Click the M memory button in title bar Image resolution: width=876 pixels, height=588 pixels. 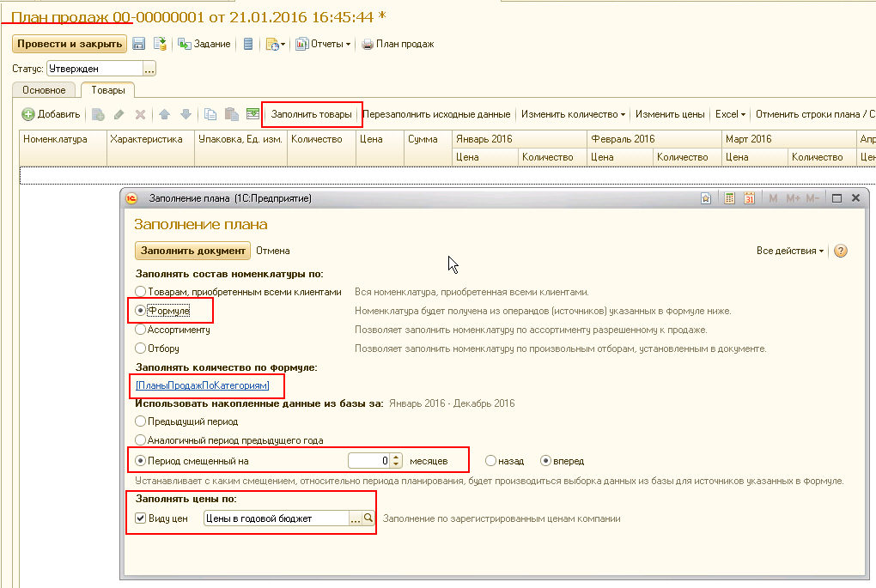point(773,198)
